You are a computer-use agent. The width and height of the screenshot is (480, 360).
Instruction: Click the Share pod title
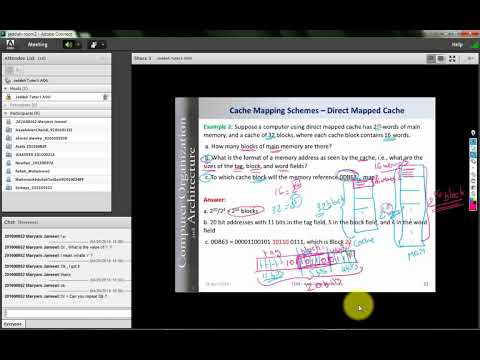(x=143, y=58)
